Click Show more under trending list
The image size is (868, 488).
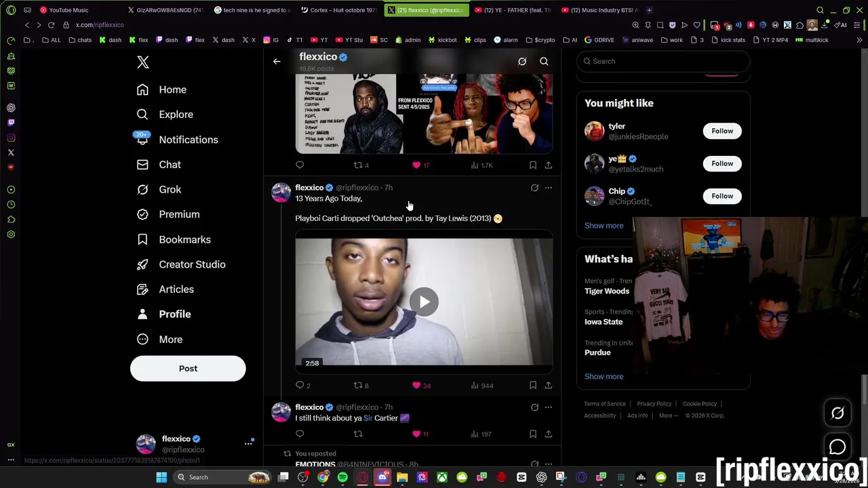604,377
